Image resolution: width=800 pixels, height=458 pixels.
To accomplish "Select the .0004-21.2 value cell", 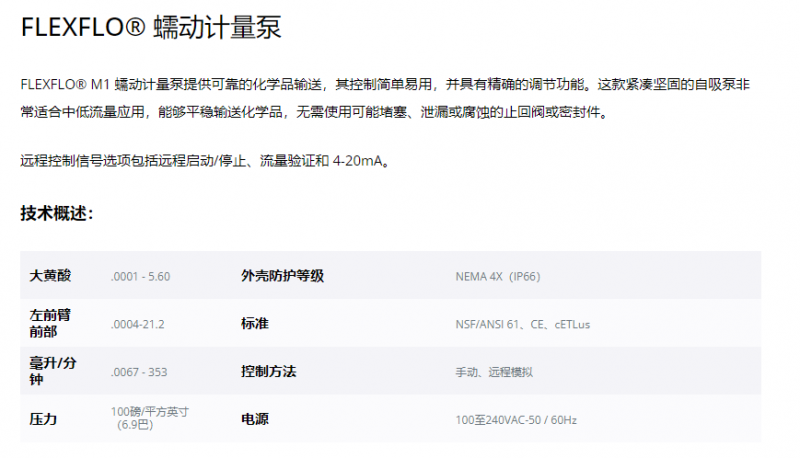I will click(137, 324).
